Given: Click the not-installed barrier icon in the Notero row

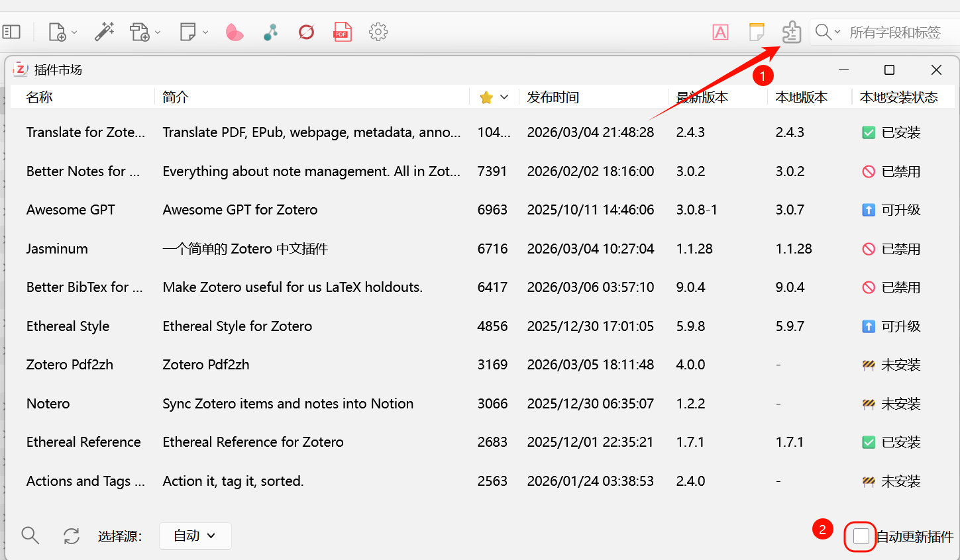Looking at the screenshot, I should pyautogui.click(x=869, y=404).
